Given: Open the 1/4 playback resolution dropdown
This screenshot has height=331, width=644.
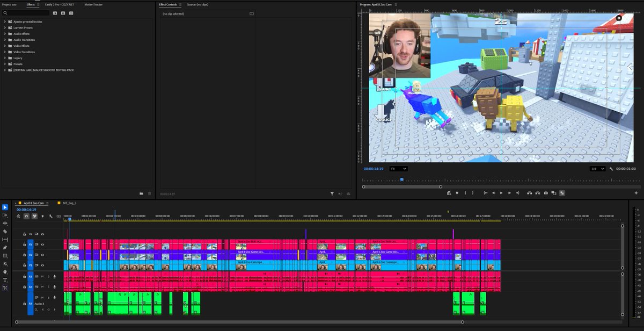Looking at the screenshot, I should point(597,168).
